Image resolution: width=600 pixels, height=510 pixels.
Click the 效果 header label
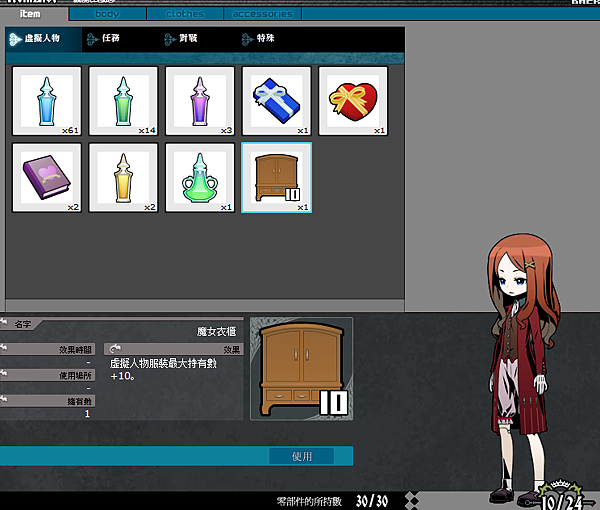point(232,350)
